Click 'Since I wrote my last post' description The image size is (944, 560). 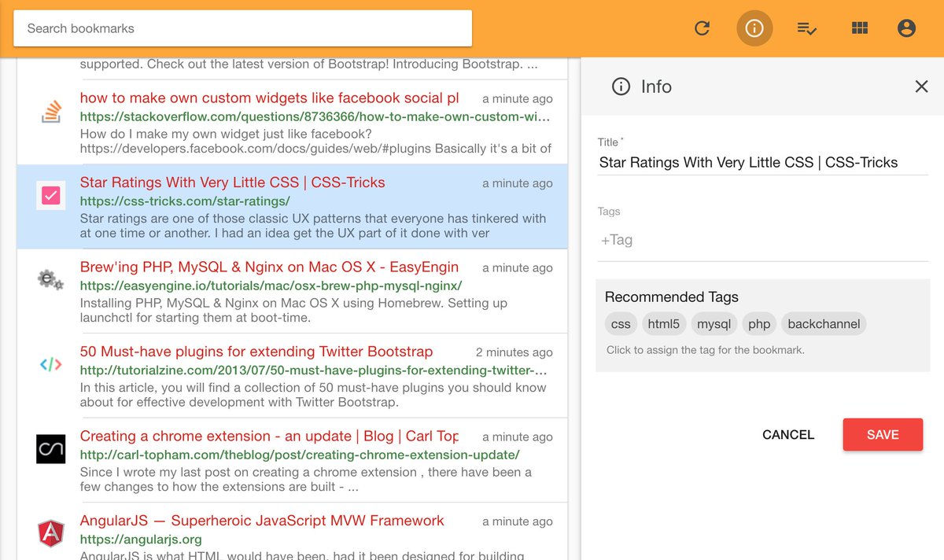306,480
